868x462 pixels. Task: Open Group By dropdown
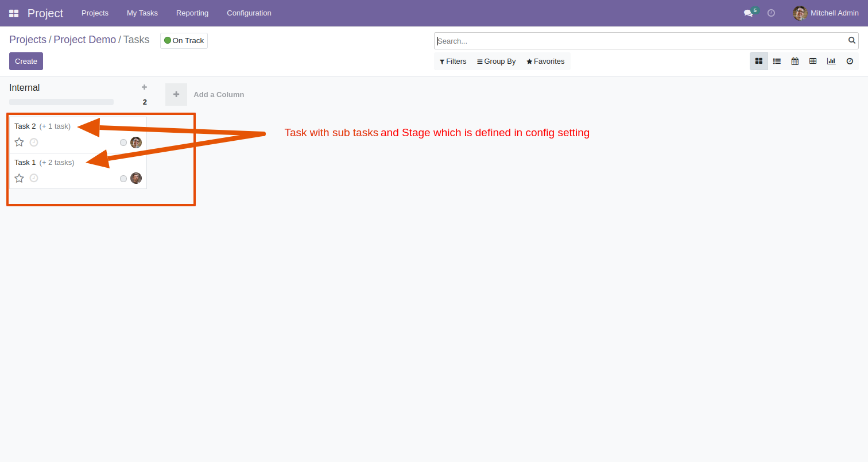tap(497, 61)
